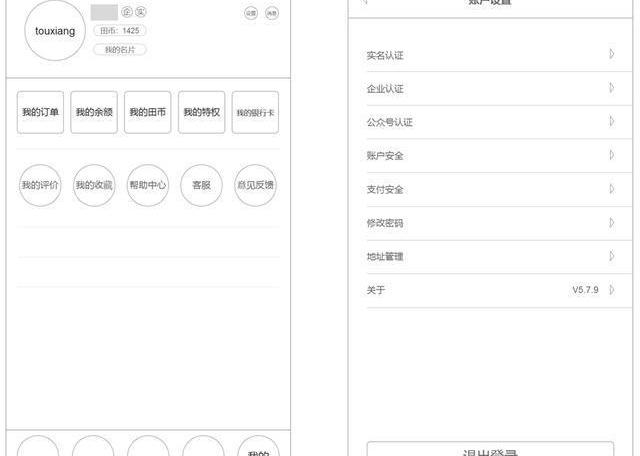
Task: Select the 我的 bottom tab
Action: [x=257, y=450]
